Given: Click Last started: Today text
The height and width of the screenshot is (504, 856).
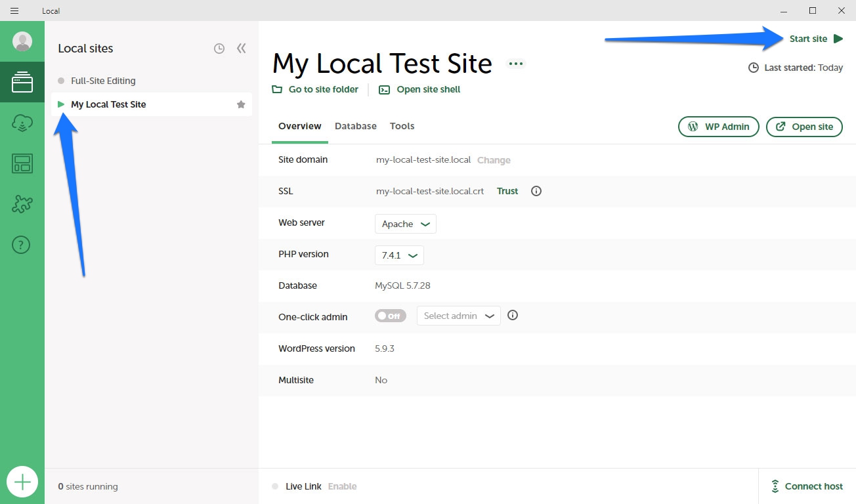Looking at the screenshot, I should click(x=803, y=68).
